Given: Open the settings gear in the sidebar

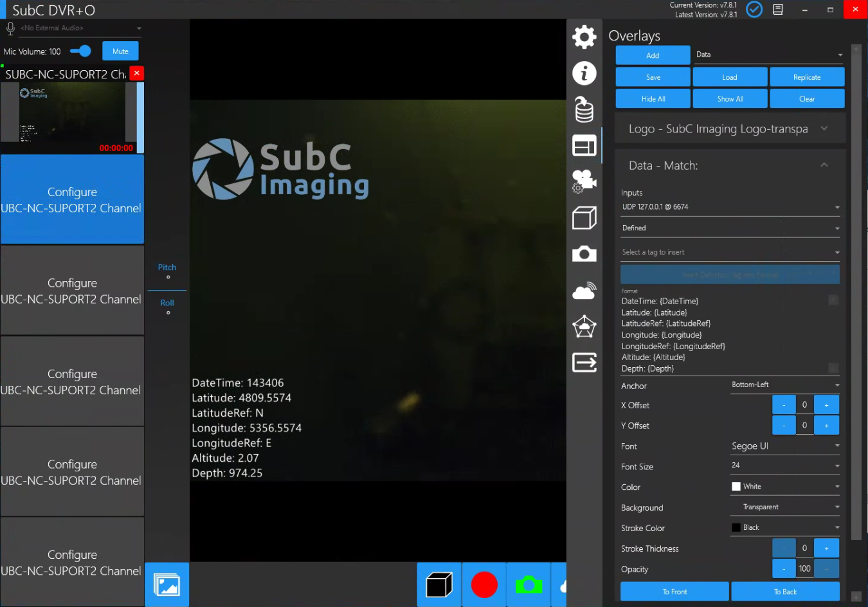Looking at the screenshot, I should pyautogui.click(x=584, y=37).
